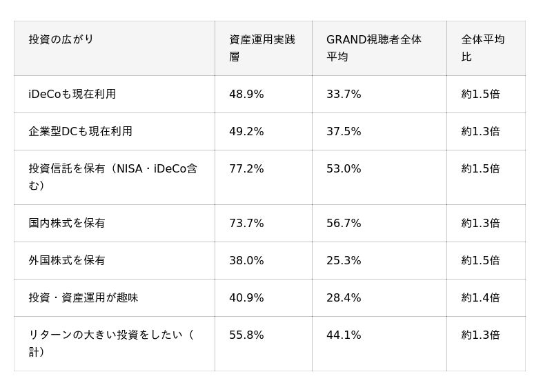The height and width of the screenshot is (392, 552).
Task: Select the 資産運用実践層 header cell
Action: [264, 48]
